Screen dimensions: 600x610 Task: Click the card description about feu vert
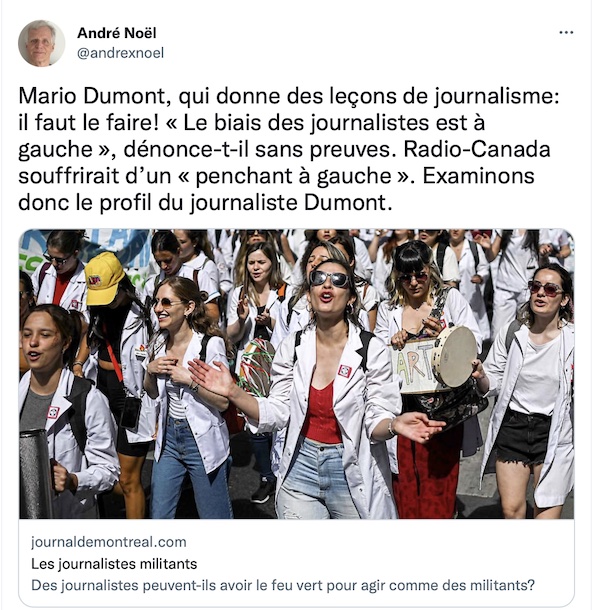tap(283, 585)
